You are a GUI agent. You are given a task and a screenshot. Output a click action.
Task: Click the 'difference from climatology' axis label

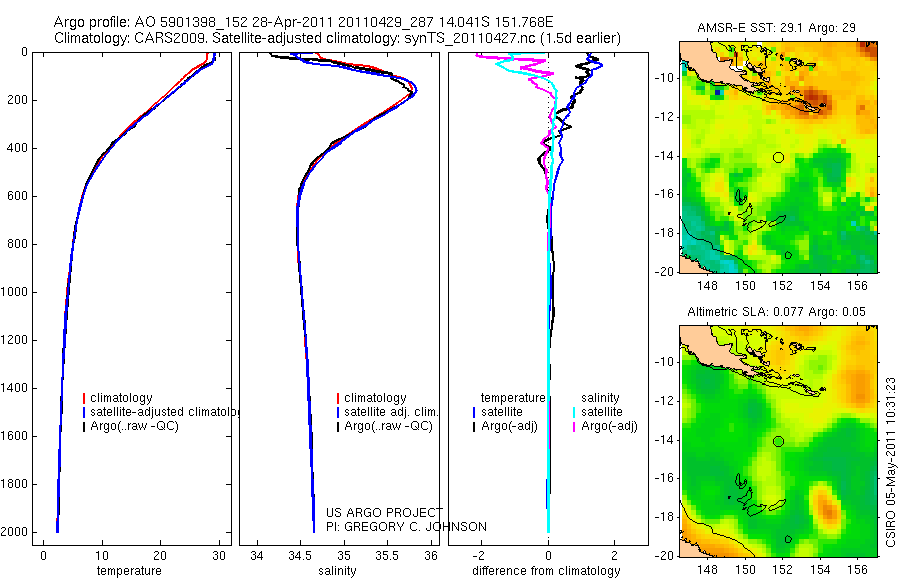click(546, 571)
